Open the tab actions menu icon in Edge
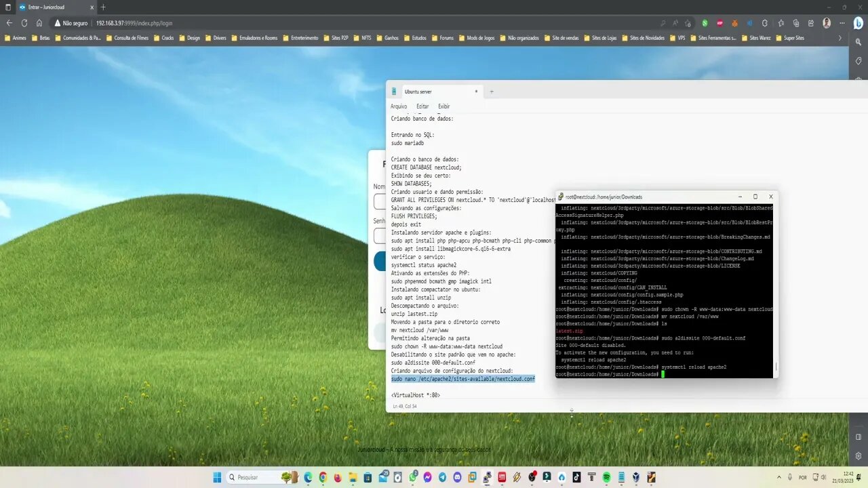This screenshot has width=868, height=488. click(8, 7)
